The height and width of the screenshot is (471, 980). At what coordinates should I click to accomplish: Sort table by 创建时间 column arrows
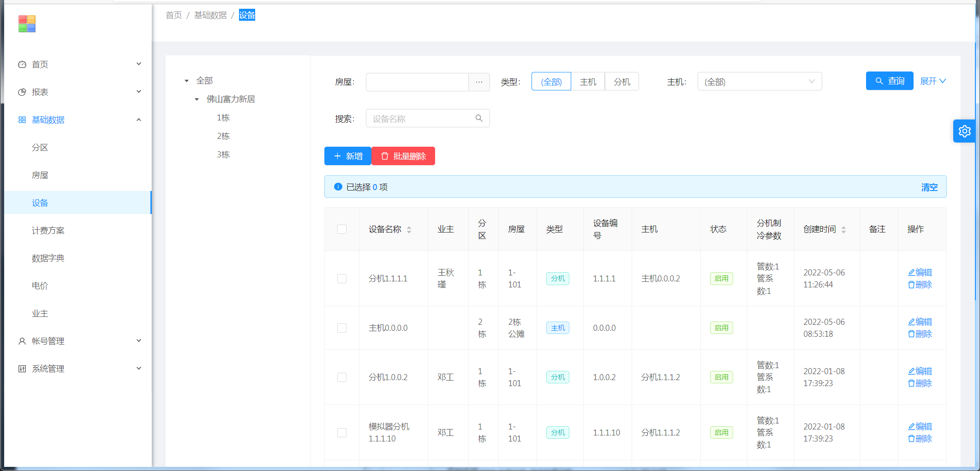coord(843,230)
